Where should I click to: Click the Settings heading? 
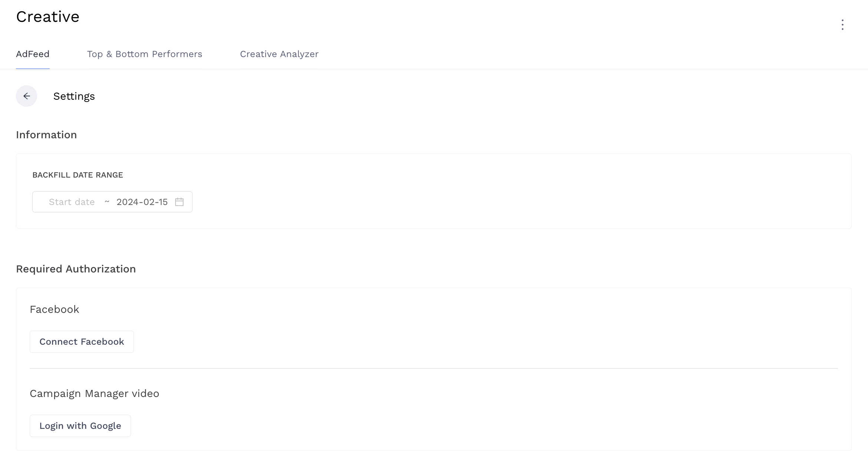pos(74,96)
